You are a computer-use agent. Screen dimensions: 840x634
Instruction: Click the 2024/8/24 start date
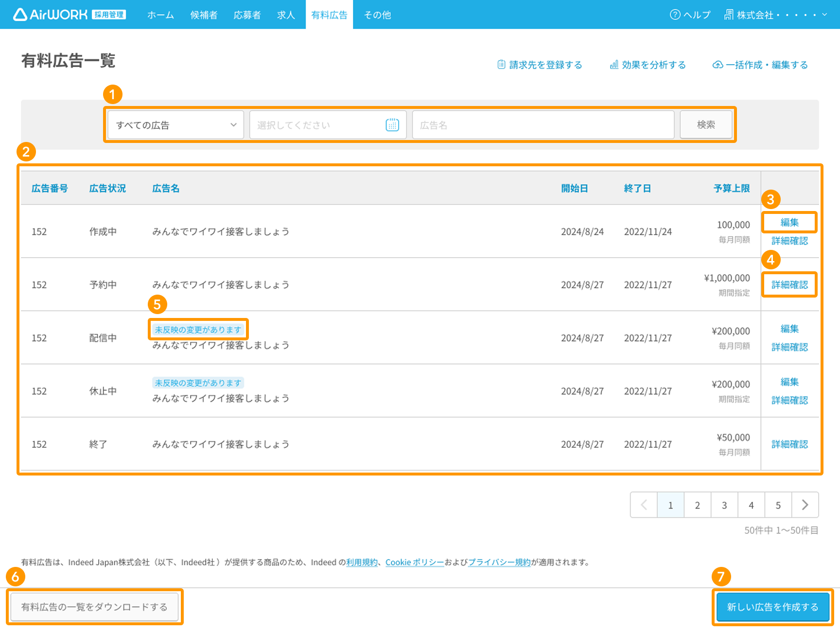[x=582, y=231]
